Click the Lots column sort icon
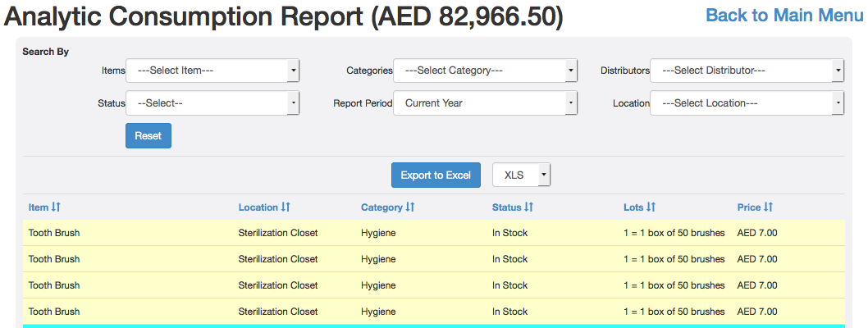The image size is (868, 328). 651,207
